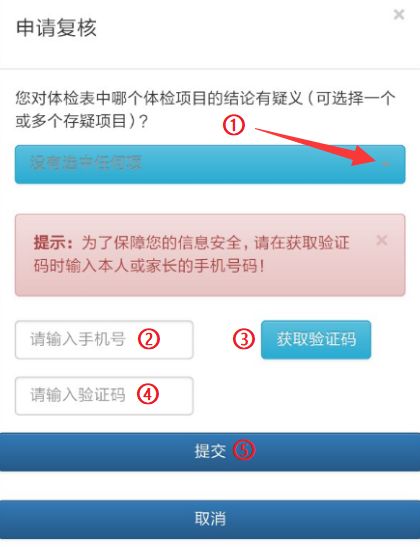
Task: Close the 申请复核 dialog with the X
Action: coord(399,15)
